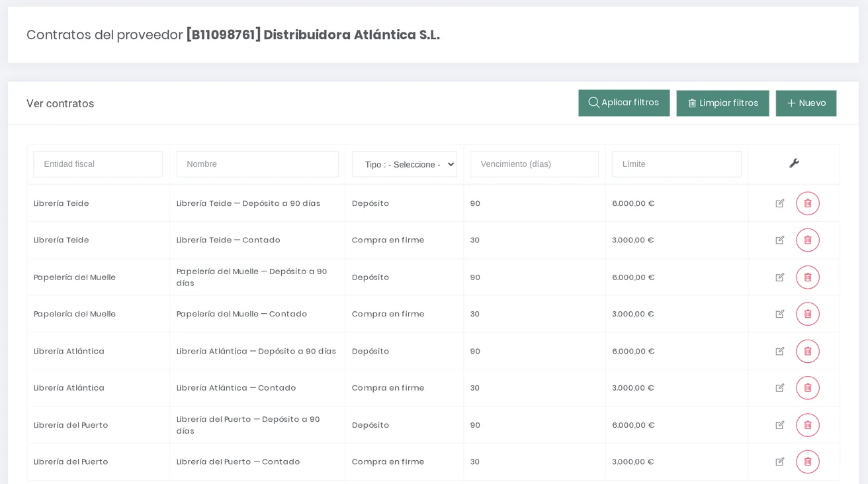The width and height of the screenshot is (868, 484).
Task: Delete the Papelería del Muelle — Contado contract
Action: [808, 314]
